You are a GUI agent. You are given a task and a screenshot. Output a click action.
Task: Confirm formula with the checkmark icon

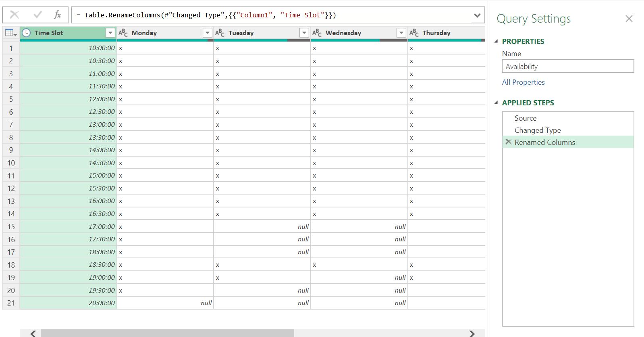click(x=37, y=15)
